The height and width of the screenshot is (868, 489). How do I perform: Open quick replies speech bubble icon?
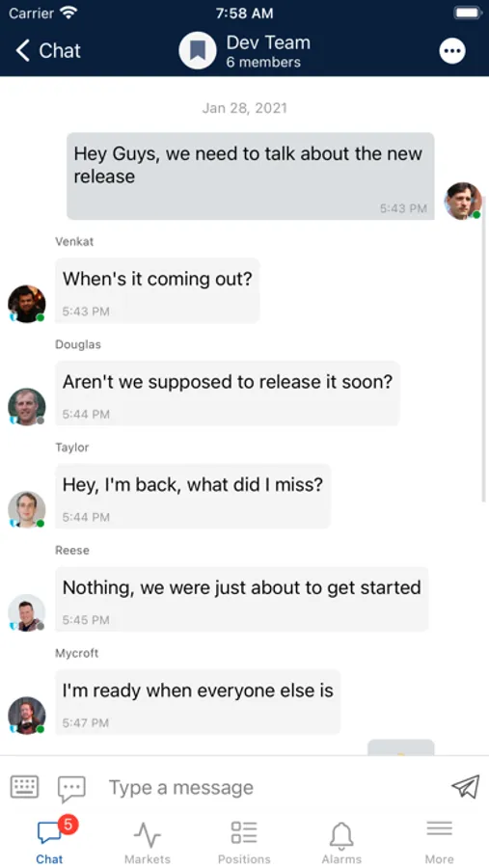[72, 789]
